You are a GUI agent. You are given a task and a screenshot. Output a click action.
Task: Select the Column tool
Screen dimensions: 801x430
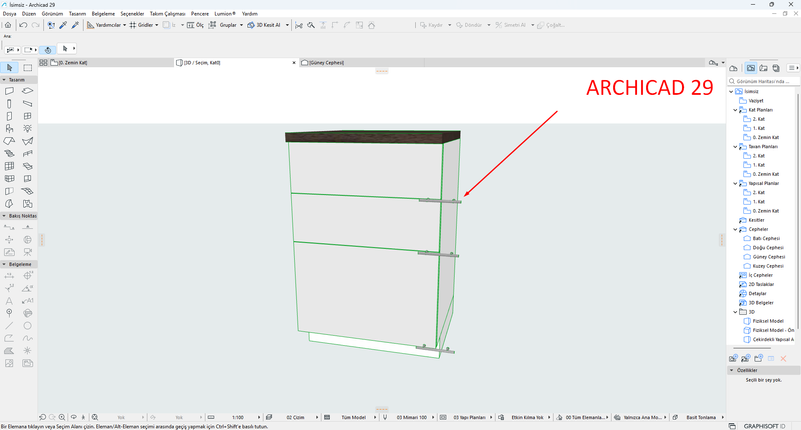click(9, 104)
